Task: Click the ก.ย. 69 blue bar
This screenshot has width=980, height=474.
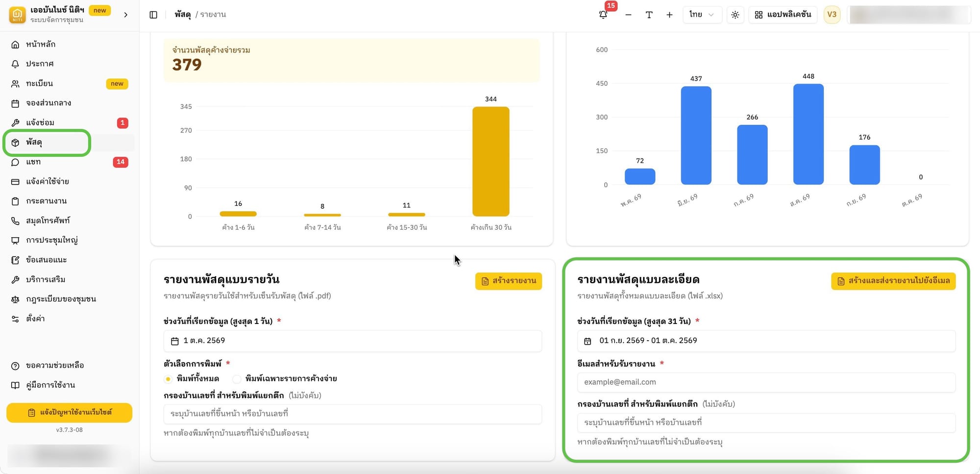Action: (x=864, y=165)
